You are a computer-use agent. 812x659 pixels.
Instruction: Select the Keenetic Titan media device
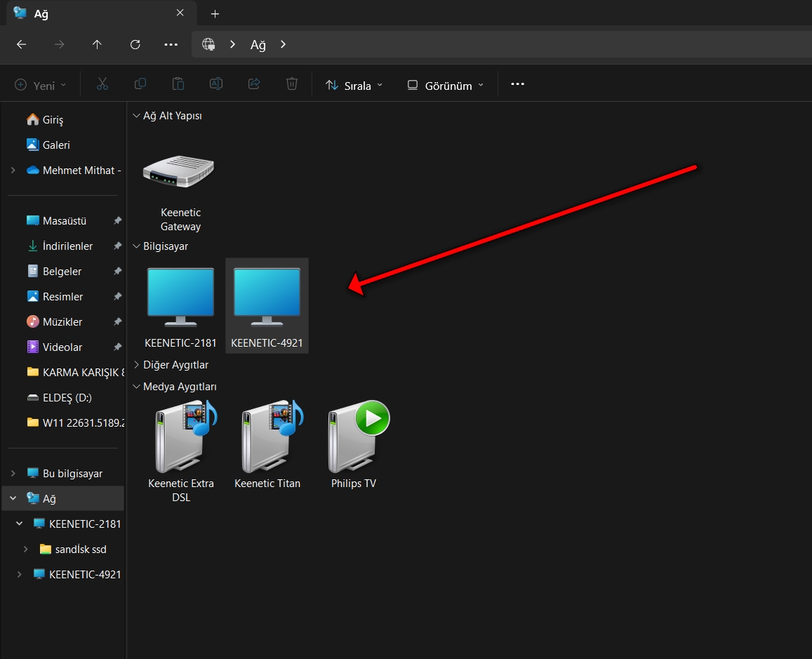267,444
